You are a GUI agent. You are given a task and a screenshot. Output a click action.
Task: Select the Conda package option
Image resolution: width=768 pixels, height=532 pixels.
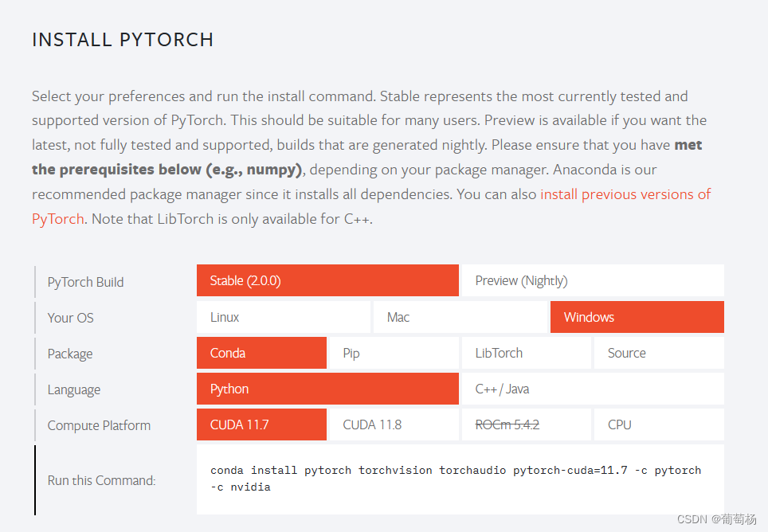[x=261, y=352]
